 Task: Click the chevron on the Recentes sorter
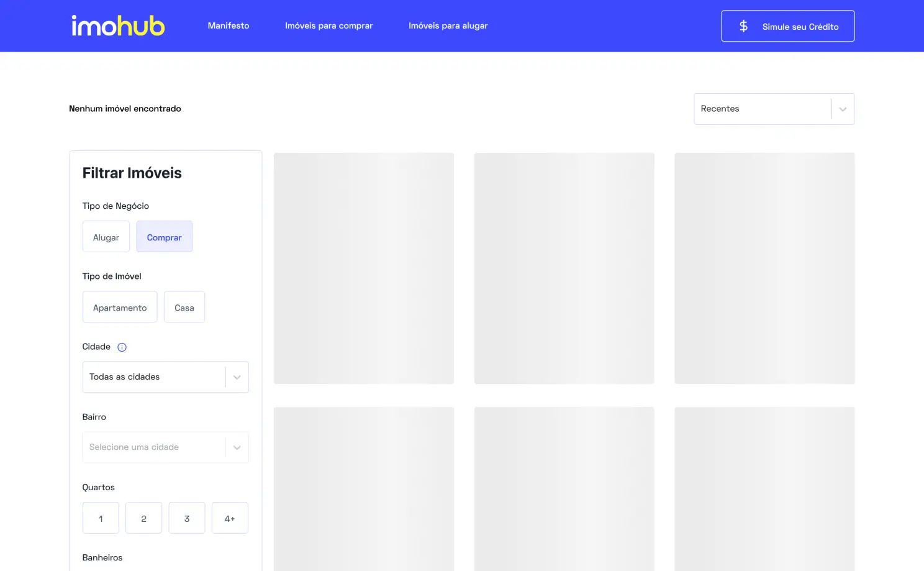[842, 109]
